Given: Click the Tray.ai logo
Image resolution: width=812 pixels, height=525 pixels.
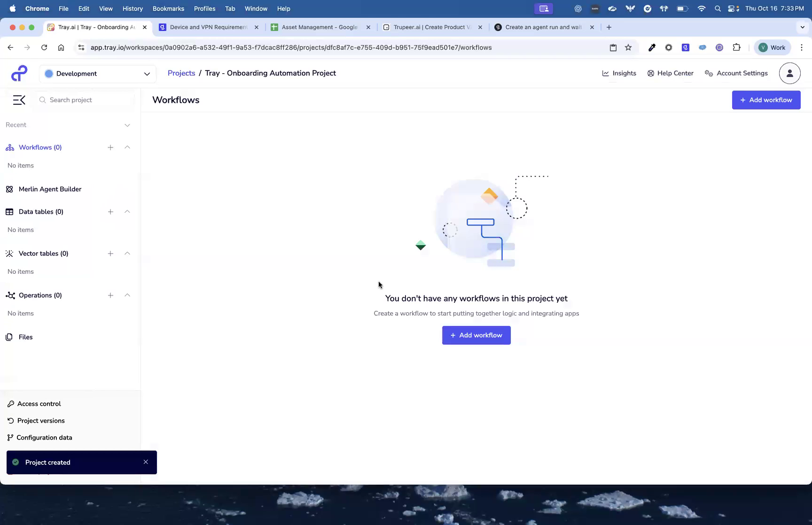Looking at the screenshot, I should point(19,73).
